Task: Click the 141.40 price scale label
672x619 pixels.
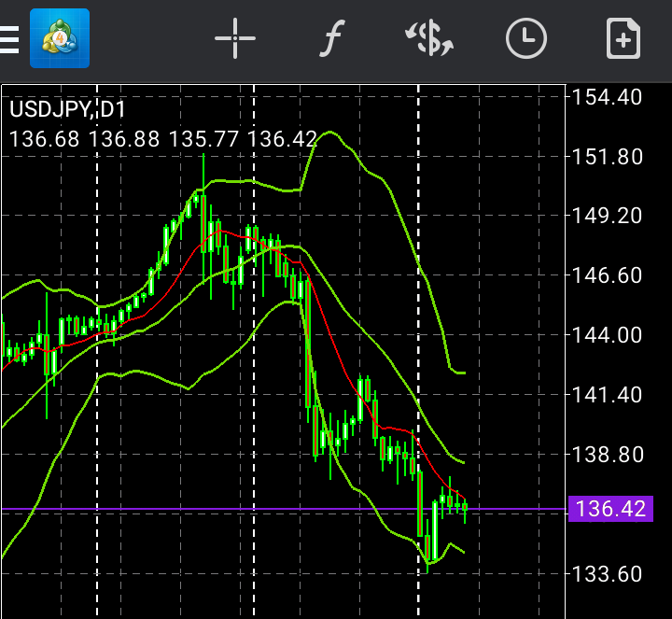Action: (x=607, y=395)
